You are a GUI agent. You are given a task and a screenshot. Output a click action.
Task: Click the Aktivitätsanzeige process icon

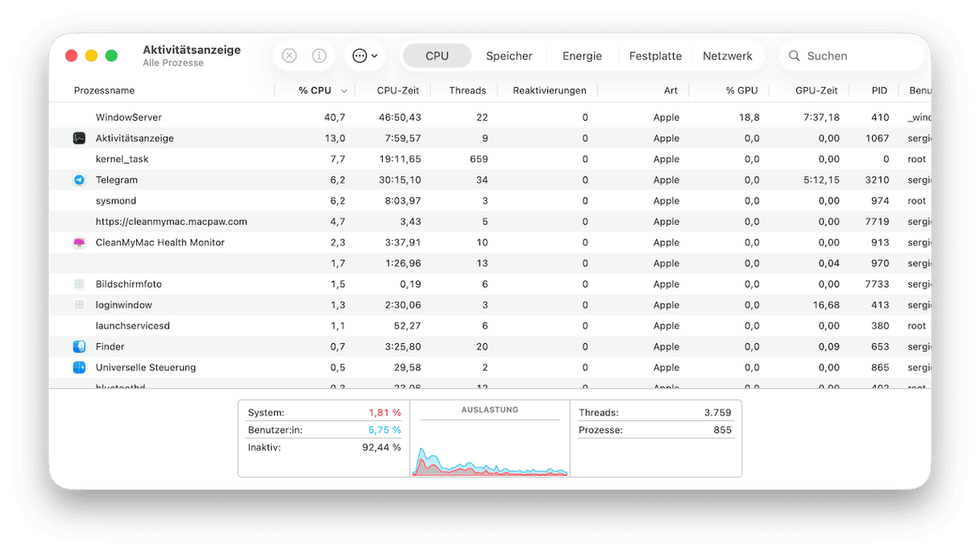click(79, 138)
